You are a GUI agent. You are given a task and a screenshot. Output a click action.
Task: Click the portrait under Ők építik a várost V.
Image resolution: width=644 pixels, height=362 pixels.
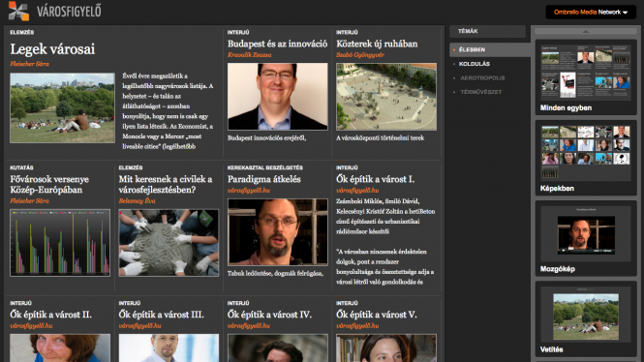tap(386, 348)
